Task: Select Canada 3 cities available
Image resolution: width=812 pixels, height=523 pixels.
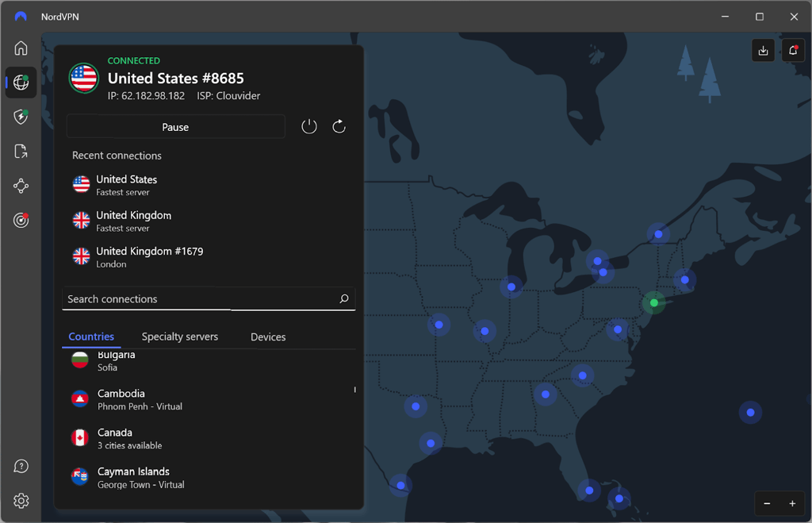Action: 209,438
